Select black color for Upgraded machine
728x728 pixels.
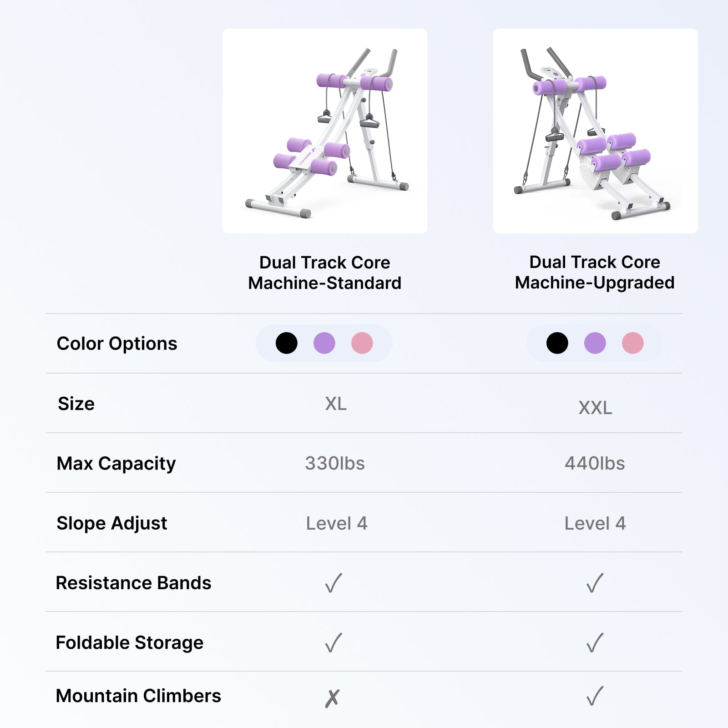click(x=557, y=343)
